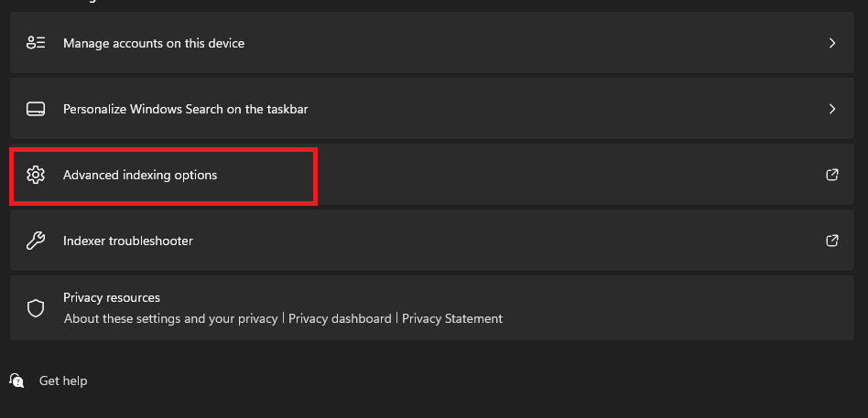Open Personalize Windows Search on the taskbar
The image size is (868, 418).
pos(432,108)
